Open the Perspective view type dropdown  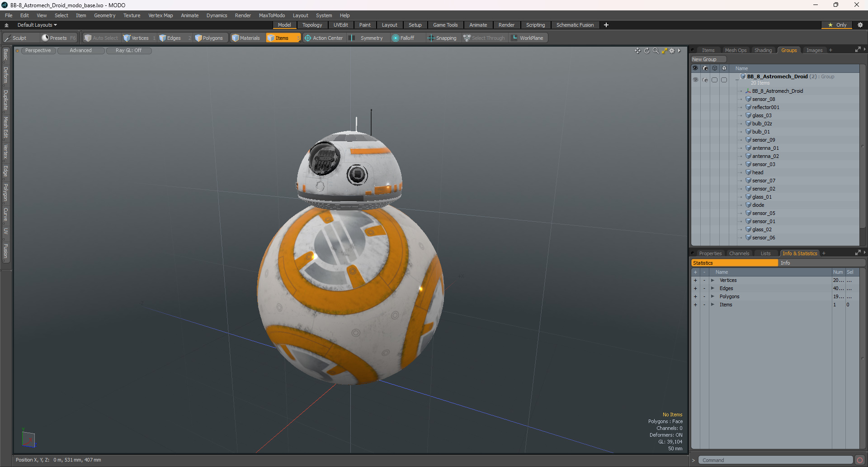38,51
